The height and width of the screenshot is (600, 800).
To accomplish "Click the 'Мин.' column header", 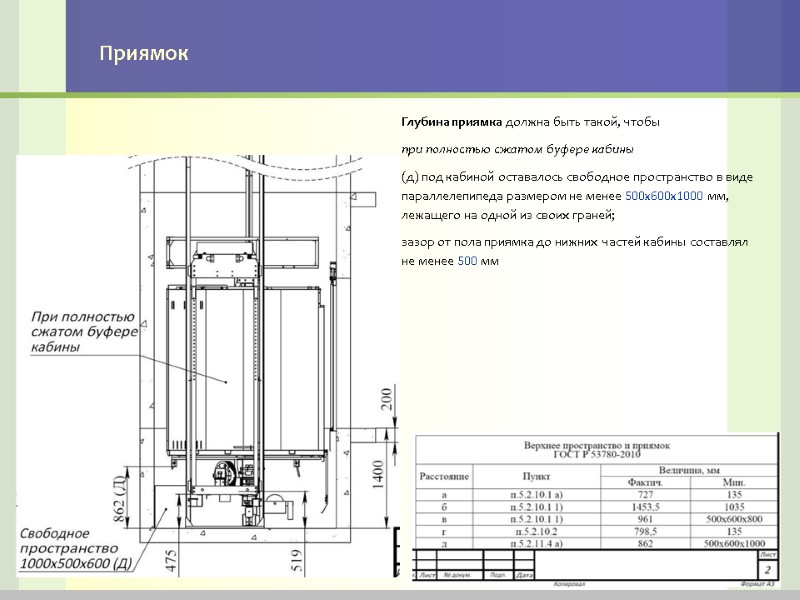I will [734, 482].
